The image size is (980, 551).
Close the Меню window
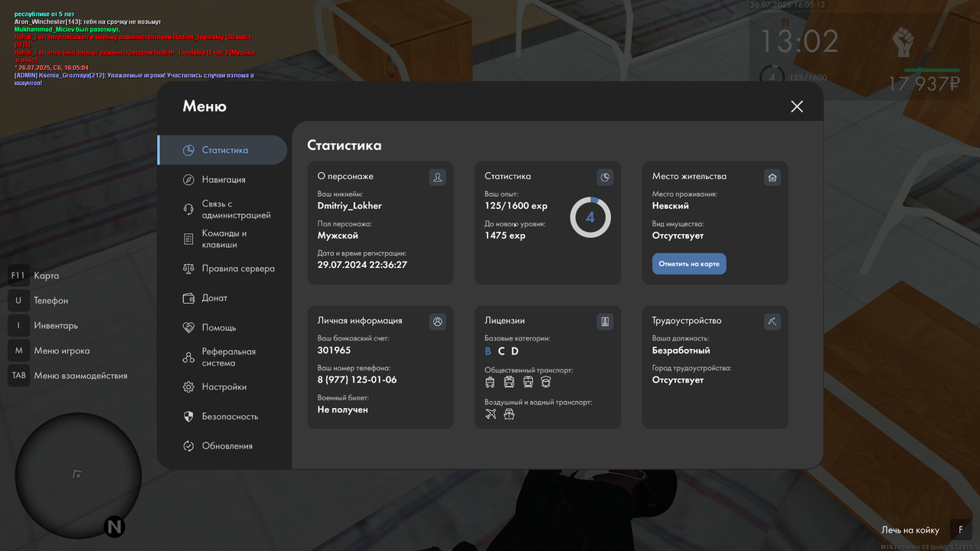797,106
